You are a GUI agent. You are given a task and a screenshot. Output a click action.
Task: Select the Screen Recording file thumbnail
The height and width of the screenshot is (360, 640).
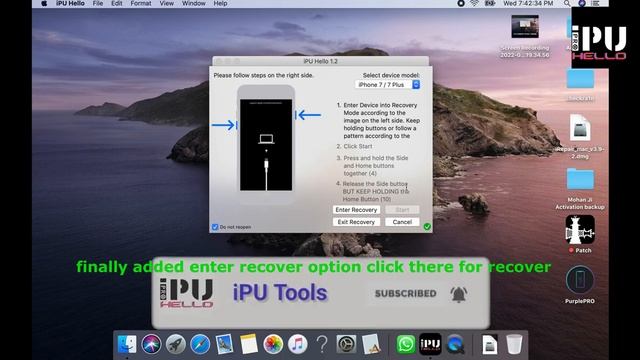click(x=525, y=27)
